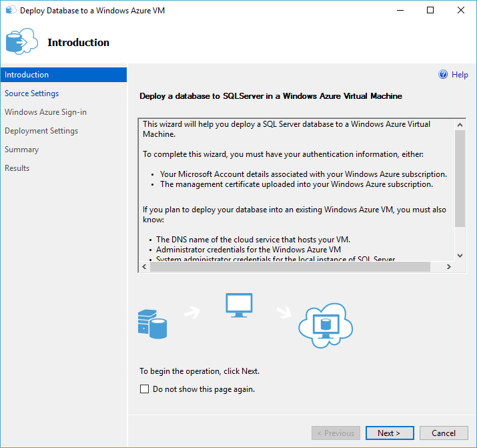Select the Summary step

coord(21,150)
